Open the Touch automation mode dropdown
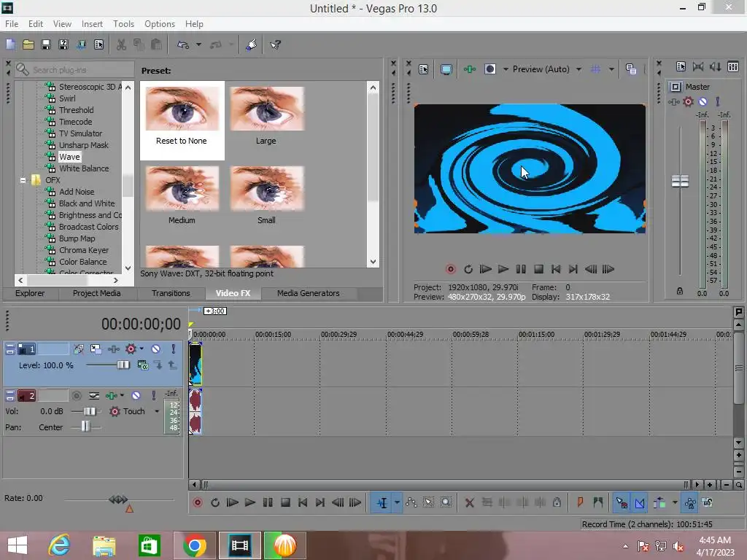 pyautogui.click(x=157, y=411)
